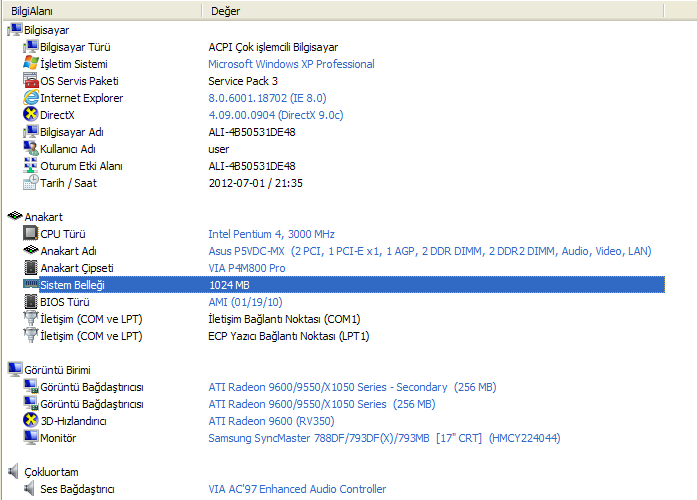Select the 'BIOS Türü' label
The height and width of the screenshot is (500, 697).
point(65,302)
